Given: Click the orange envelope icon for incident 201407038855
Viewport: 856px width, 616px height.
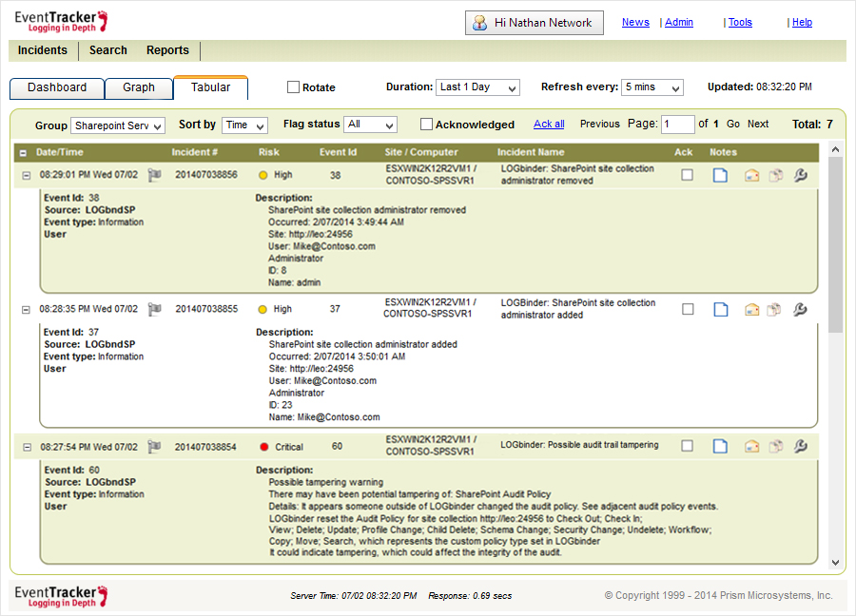Looking at the screenshot, I should [x=751, y=310].
